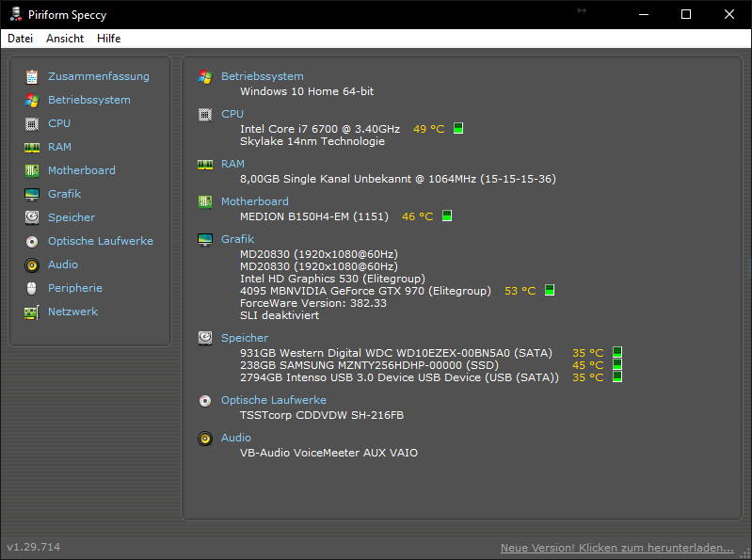Screen dimensions: 752x560
Task: Open the Ansicht menu
Action: (65, 39)
